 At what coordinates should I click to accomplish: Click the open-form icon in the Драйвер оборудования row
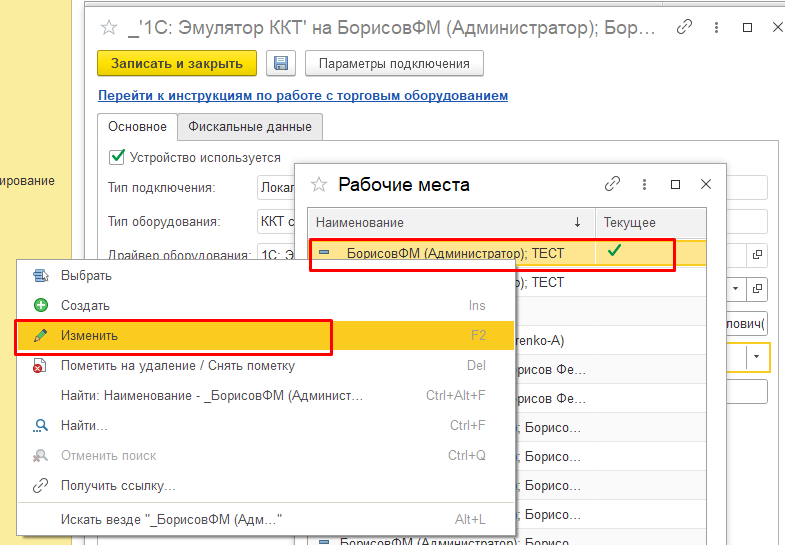click(757, 255)
